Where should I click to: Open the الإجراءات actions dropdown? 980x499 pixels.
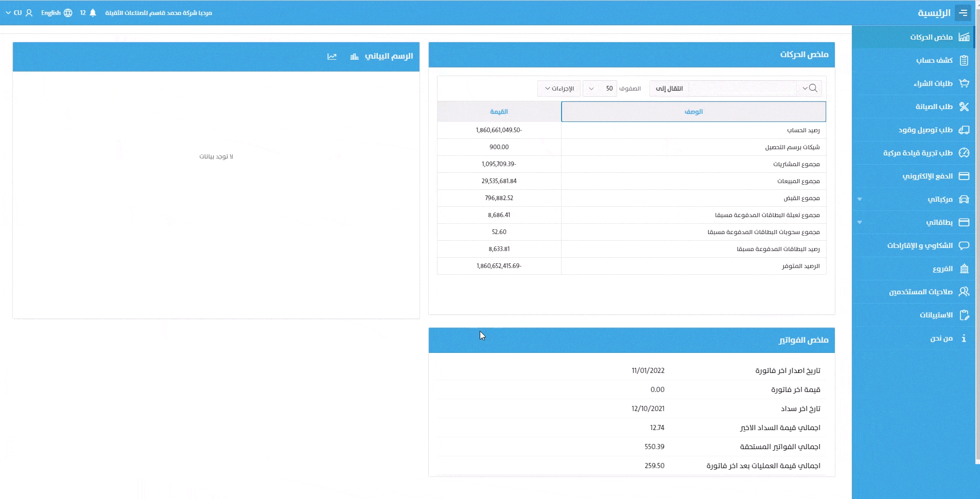(x=559, y=88)
